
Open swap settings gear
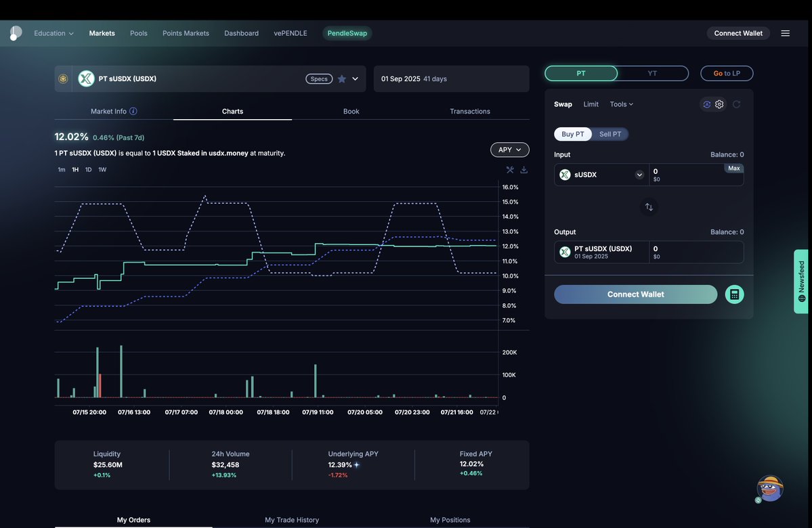pos(719,104)
